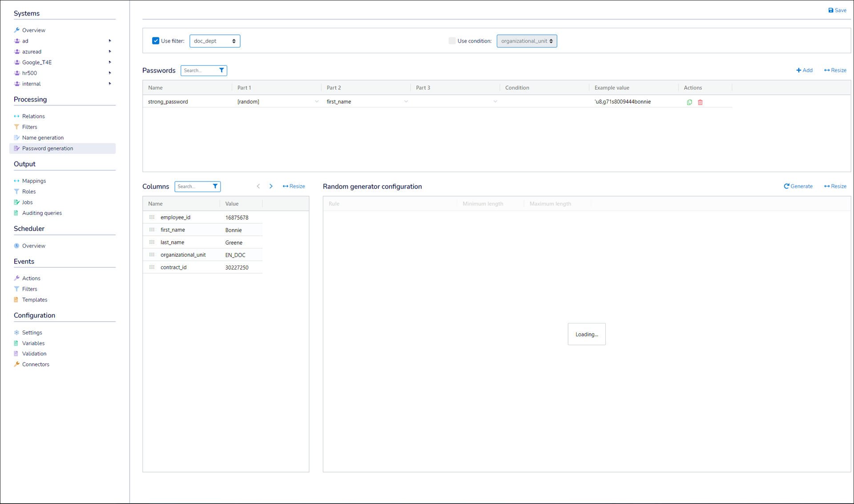Click the drag handle for employee_id
Screen dimensions: 854x504
point(152,217)
